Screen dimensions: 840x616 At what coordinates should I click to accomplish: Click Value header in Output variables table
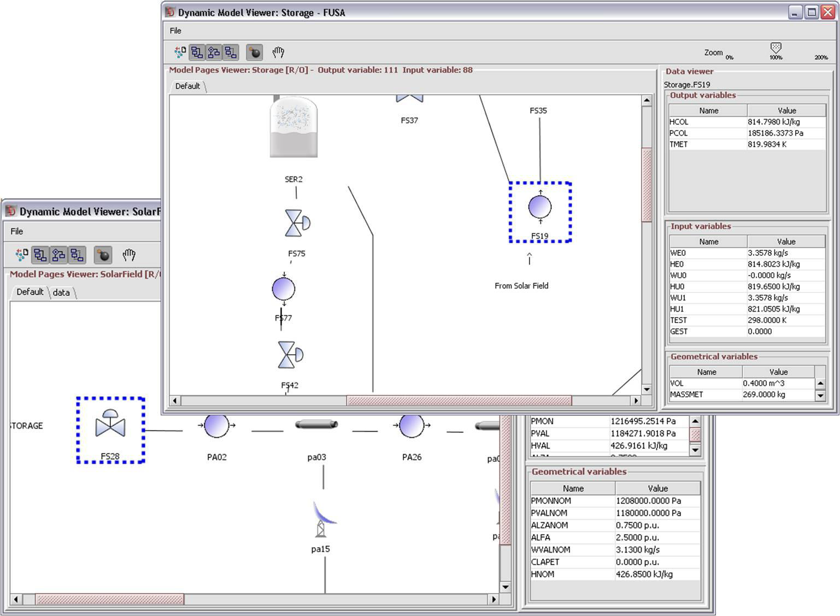click(x=786, y=110)
